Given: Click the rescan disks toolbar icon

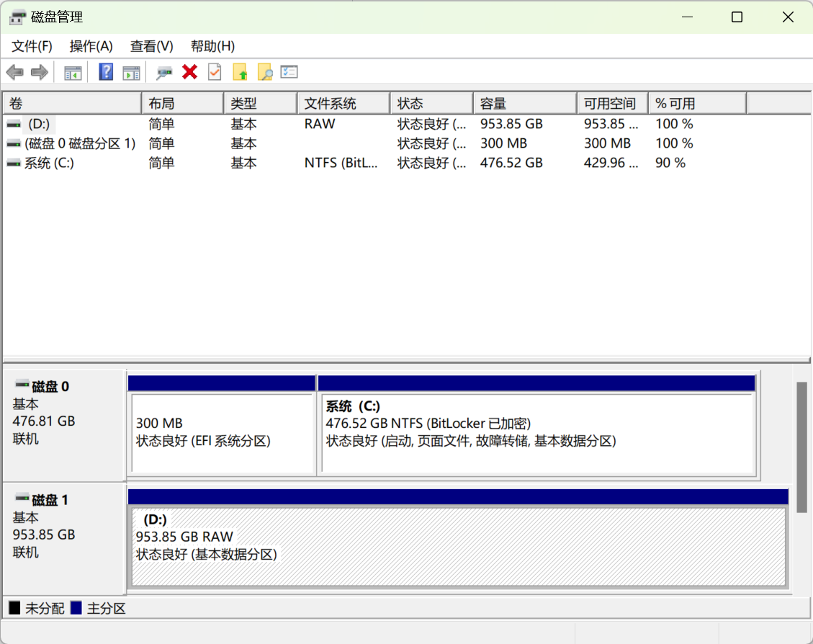Looking at the screenshot, I should pos(163,71).
